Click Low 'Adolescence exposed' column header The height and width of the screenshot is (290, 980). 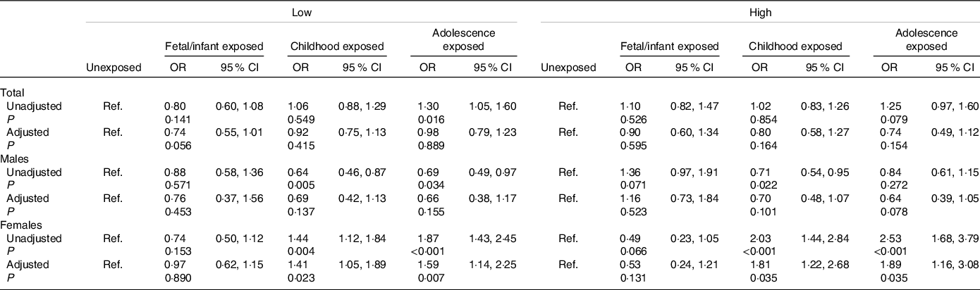463,40
